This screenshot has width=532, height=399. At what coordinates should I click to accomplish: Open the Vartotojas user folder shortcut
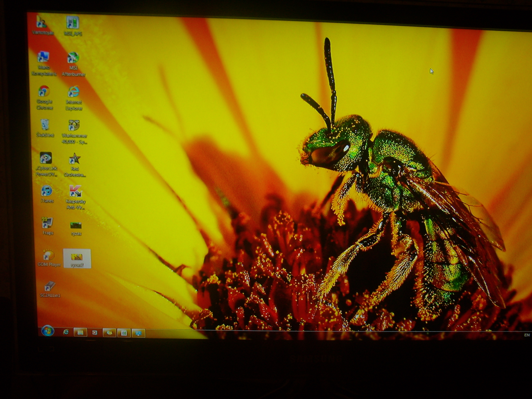pos(42,25)
